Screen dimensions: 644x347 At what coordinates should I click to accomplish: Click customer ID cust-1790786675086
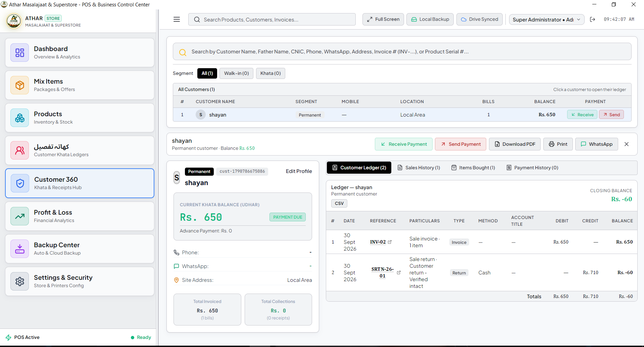(242, 171)
